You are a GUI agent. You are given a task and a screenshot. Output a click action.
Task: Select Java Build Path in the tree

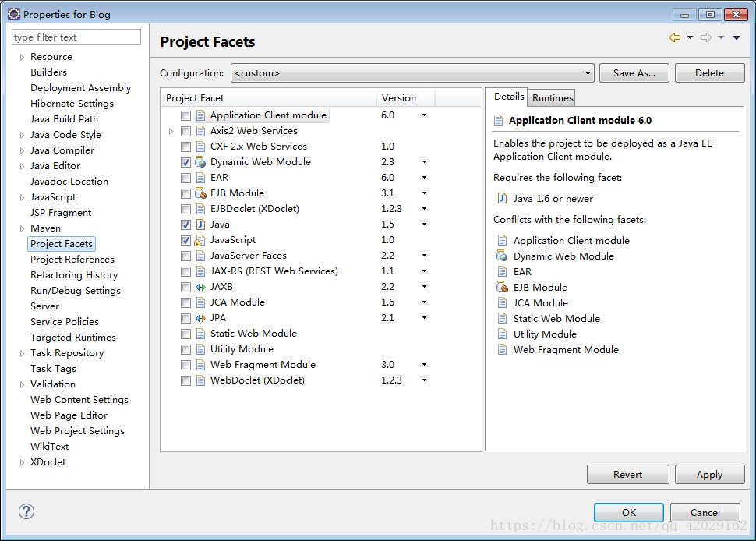64,119
